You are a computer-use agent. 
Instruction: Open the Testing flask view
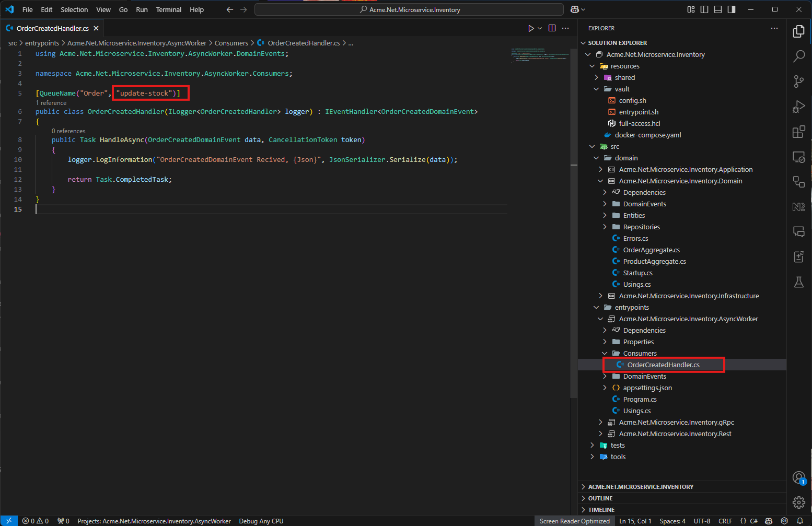798,283
